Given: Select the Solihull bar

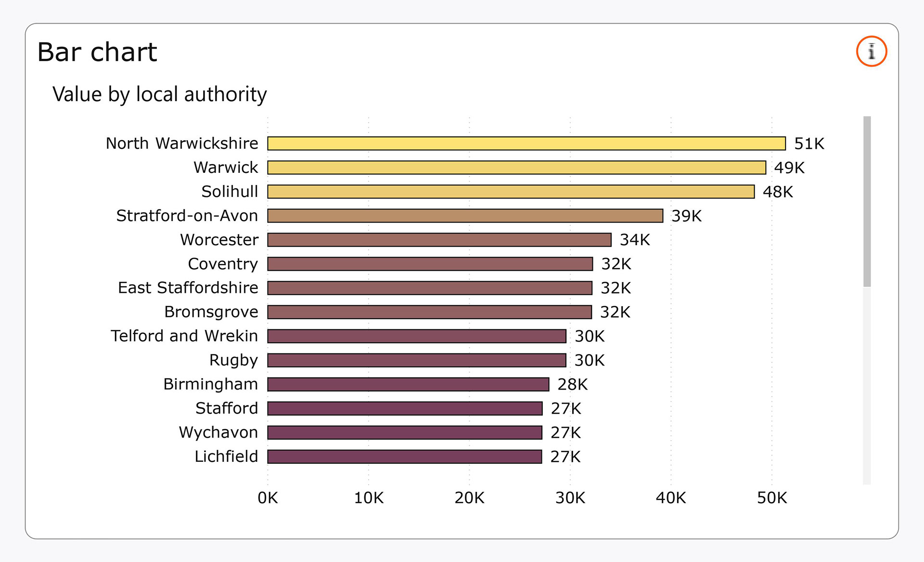Looking at the screenshot, I should tap(510, 191).
